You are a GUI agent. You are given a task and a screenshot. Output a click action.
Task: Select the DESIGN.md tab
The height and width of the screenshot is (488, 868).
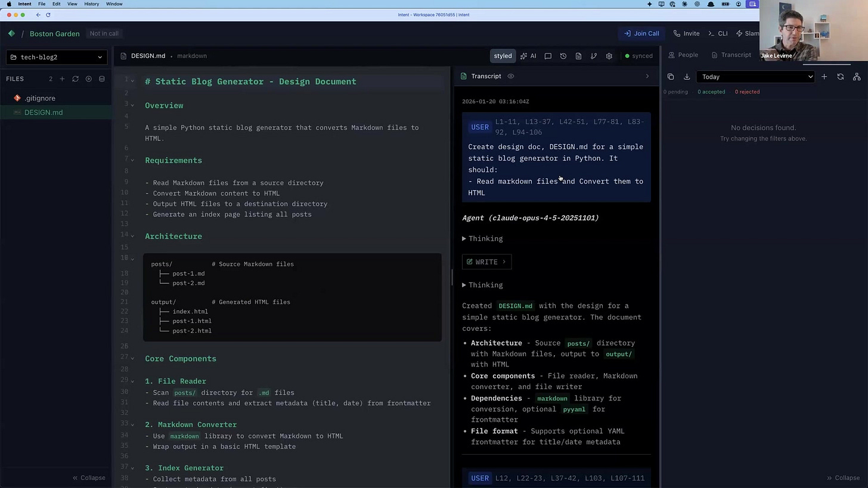tap(148, 55)
